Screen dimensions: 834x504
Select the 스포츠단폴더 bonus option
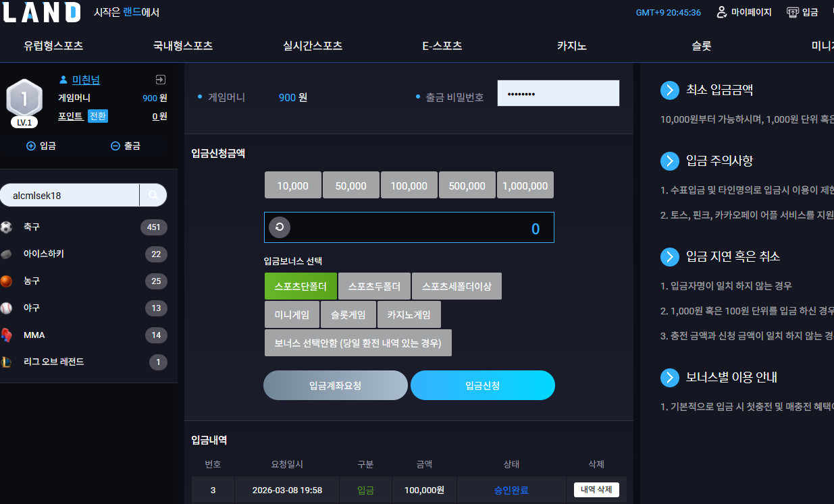pos(301,286)
